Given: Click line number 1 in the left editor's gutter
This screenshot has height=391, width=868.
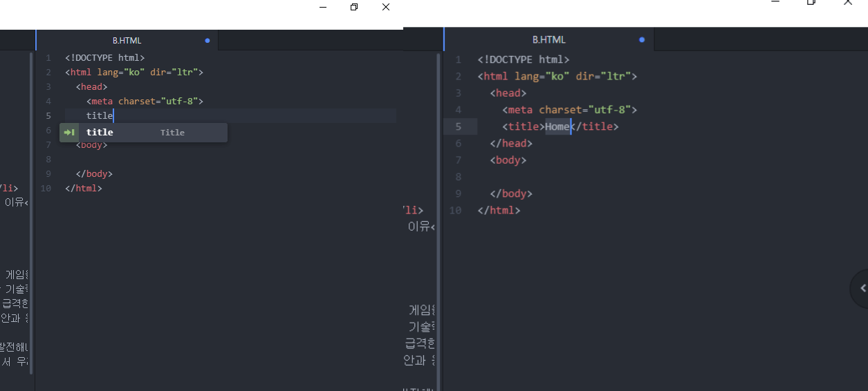Looking at the screenshot, I should point(48,58).
